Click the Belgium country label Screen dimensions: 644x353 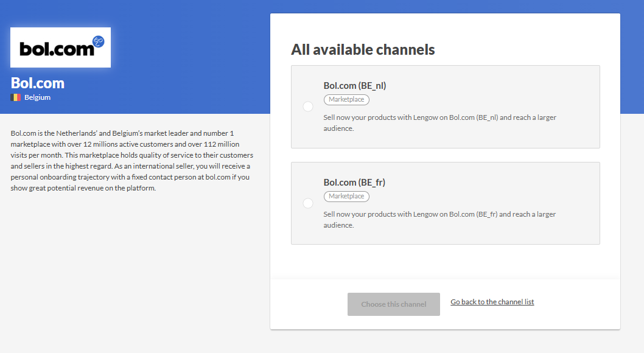[x=37, y=97]
